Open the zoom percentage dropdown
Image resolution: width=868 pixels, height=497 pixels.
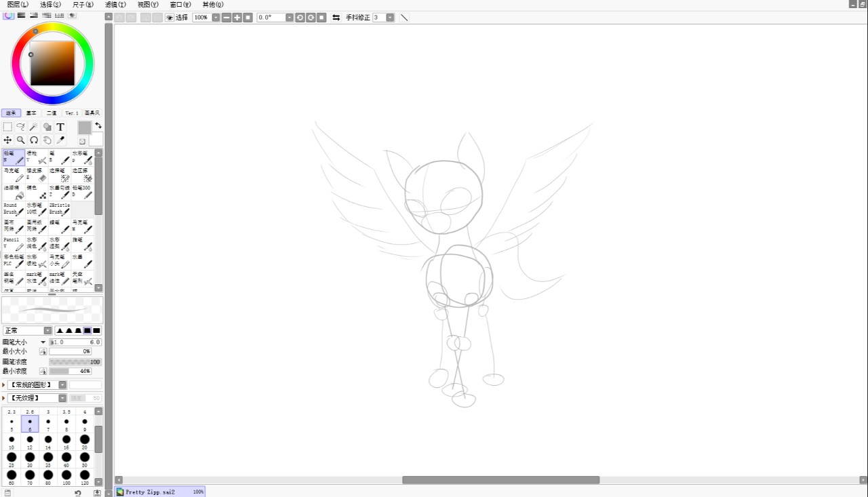click(x=216, y=18)
